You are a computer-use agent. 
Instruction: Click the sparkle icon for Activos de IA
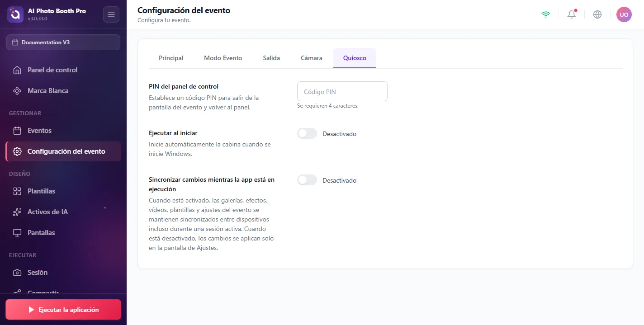coord(17,212)
